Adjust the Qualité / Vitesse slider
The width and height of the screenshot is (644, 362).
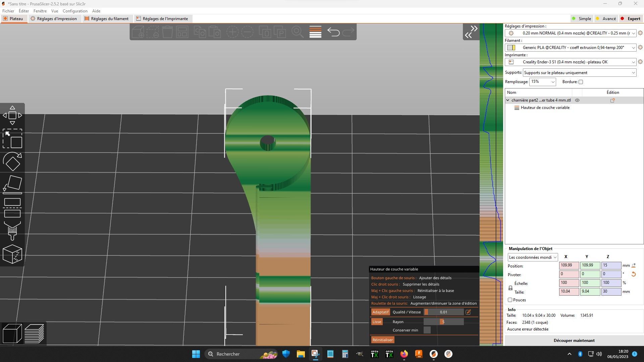click(x=443, y=312)
